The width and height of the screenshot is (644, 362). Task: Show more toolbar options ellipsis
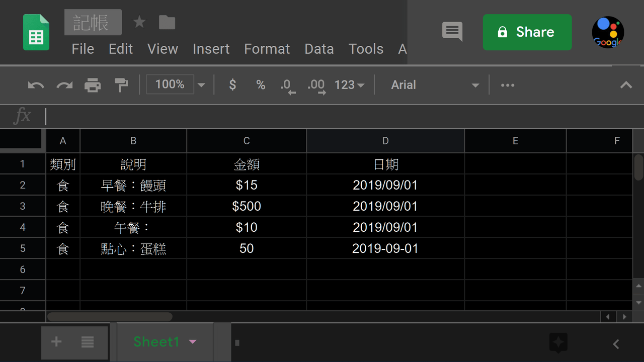click(x=508, y=85)
